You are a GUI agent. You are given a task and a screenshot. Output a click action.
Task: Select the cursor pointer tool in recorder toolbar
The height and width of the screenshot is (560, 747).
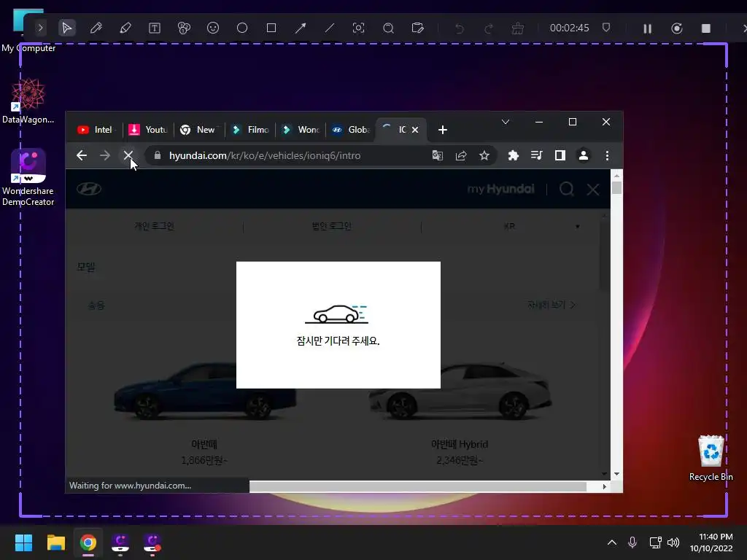coord(66,28)
